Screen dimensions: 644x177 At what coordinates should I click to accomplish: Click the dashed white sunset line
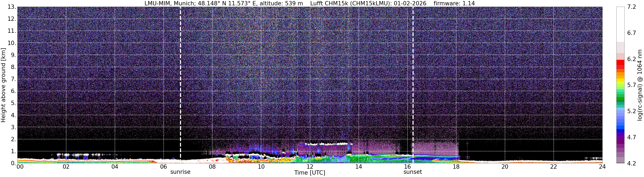(x=413, y=85)
